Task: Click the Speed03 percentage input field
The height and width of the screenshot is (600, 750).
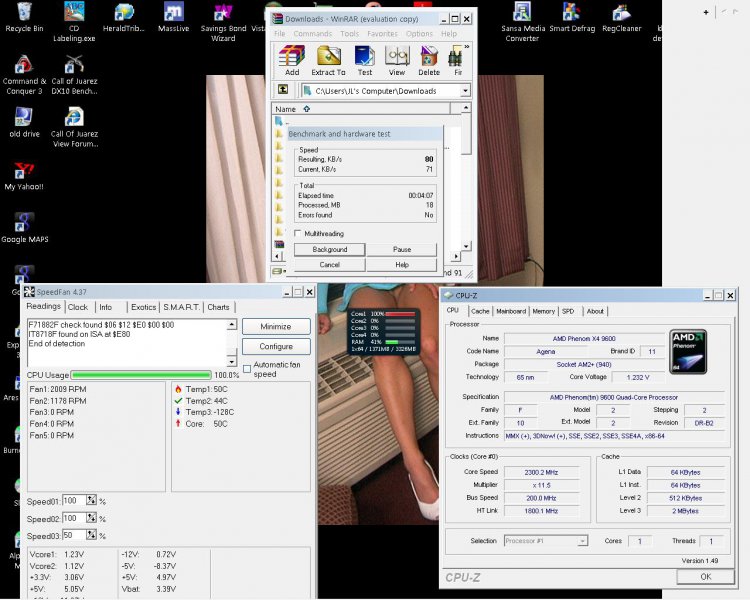Action: click(75, 535)
